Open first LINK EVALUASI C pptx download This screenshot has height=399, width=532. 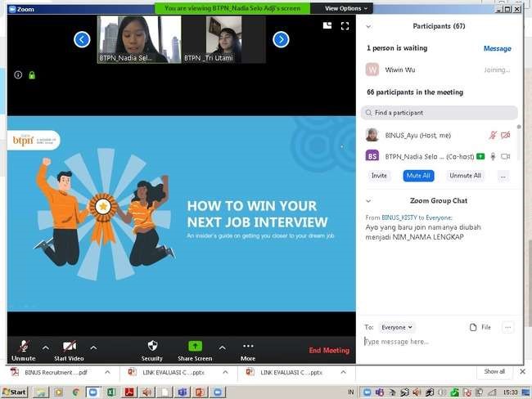point(168,372)
